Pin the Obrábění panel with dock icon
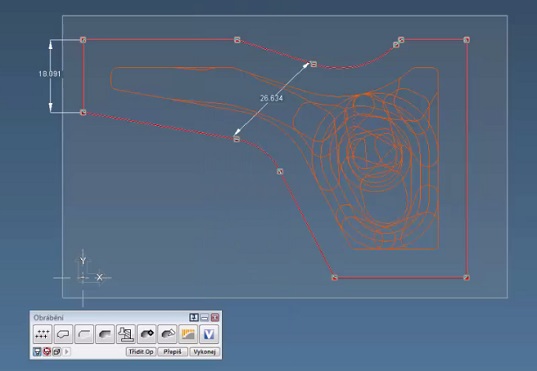Image resolution: width=537 pixels, height=371 pixels. (x=193, y=318)
